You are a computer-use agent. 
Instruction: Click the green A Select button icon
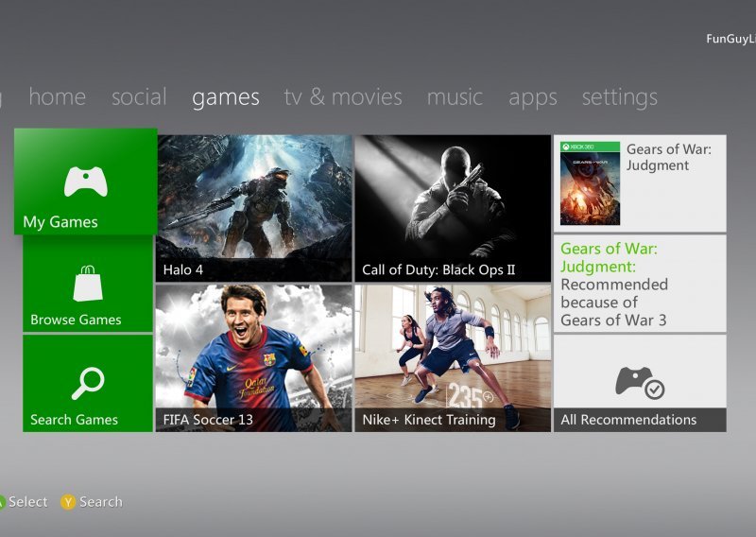2,502
